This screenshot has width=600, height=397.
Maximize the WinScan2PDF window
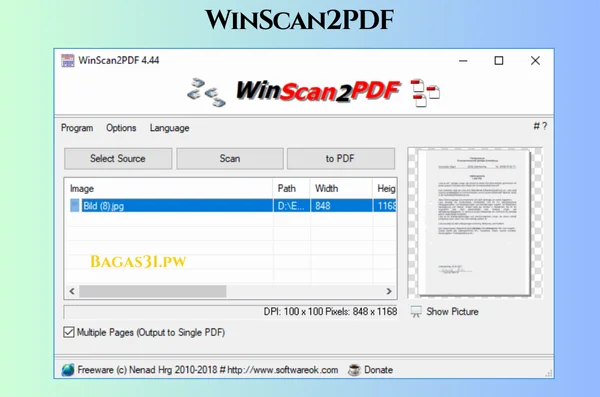click(x=499, y=60)
